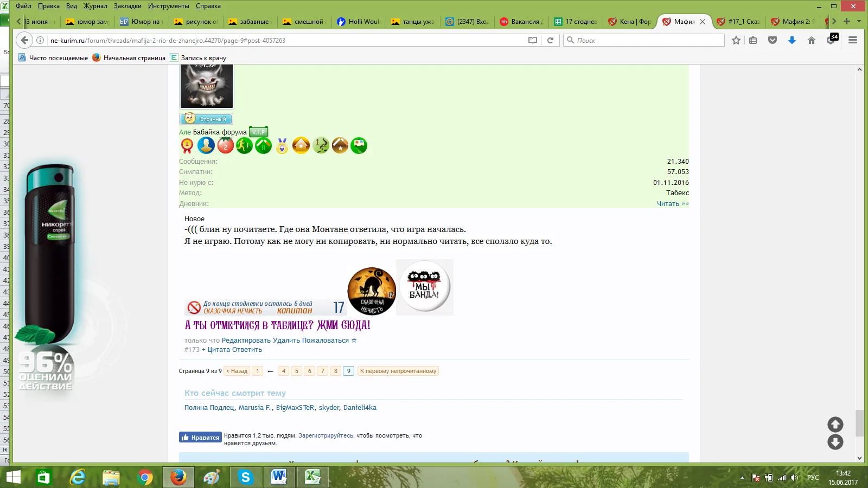
Task: Reload the page with the refresh icon
Action: (550, 40)
